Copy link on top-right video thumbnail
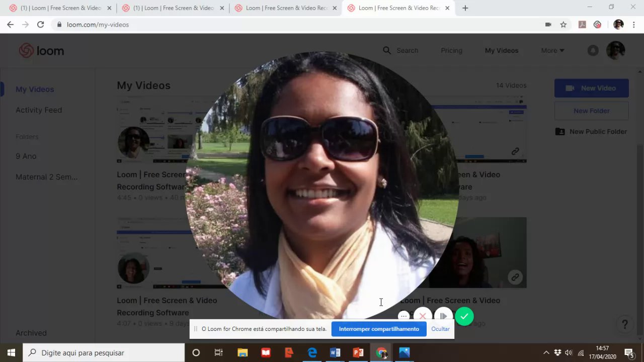This screenshot has height=362, width=644. 515,151
